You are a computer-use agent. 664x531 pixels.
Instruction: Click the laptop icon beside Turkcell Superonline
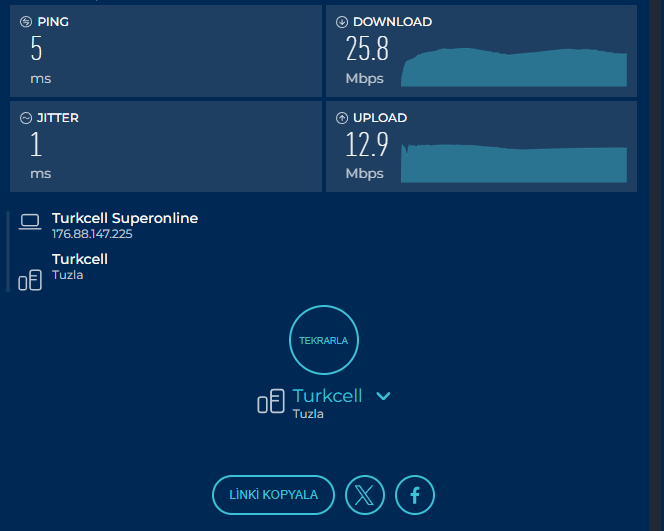pos(30,221)
